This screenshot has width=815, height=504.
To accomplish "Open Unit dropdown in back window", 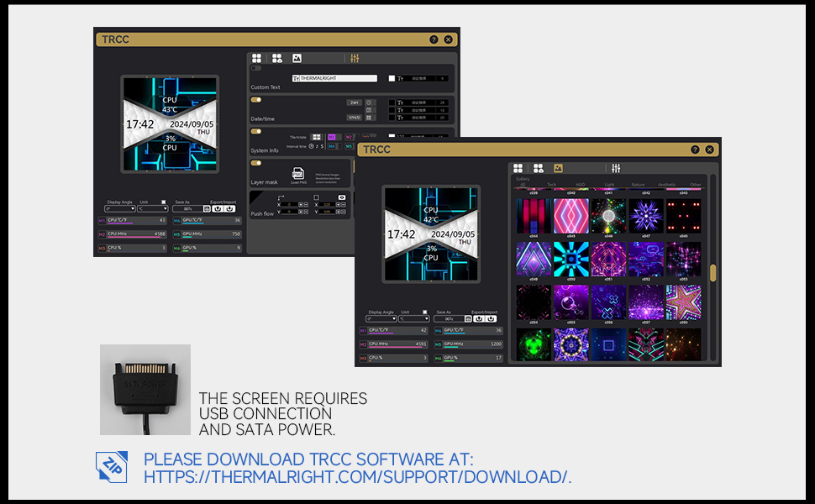I will pos(153,209).
